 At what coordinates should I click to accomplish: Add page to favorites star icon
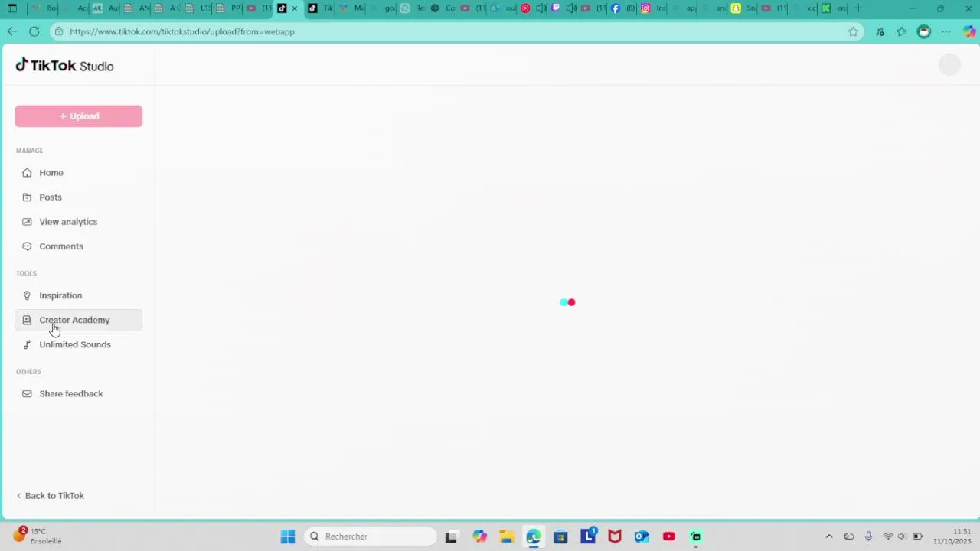pos(853,31)
